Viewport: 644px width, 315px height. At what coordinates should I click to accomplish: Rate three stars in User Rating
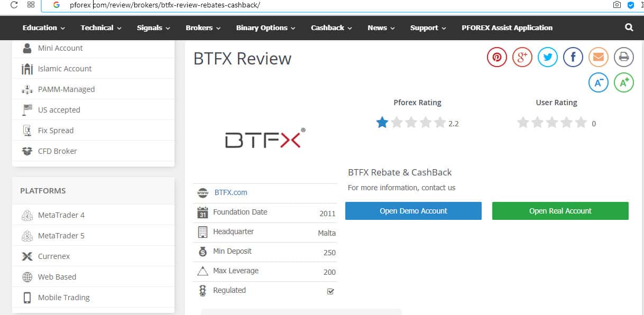point(552,123)
